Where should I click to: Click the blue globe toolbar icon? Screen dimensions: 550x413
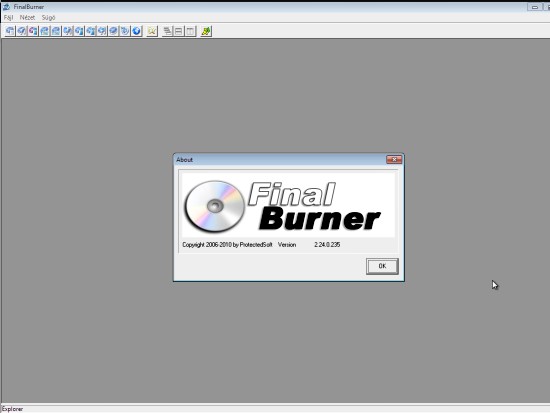(136, 31)
